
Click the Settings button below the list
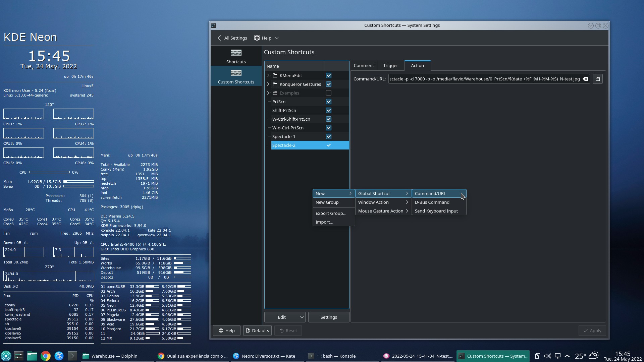click(328, 317)
